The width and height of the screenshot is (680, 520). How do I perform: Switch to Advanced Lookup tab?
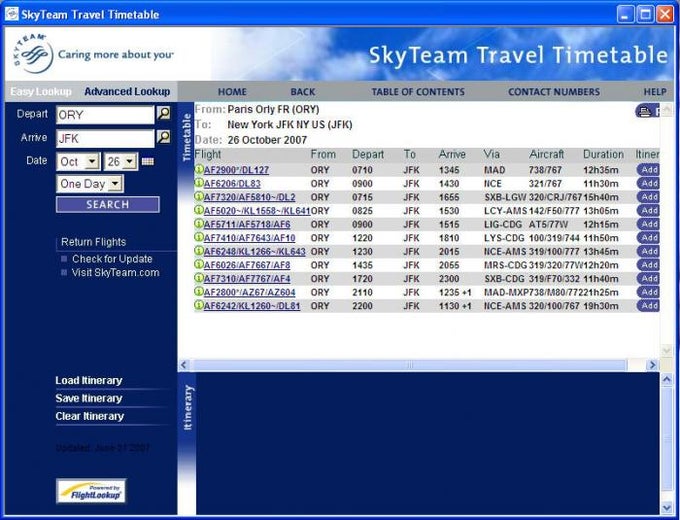[127, 92]
